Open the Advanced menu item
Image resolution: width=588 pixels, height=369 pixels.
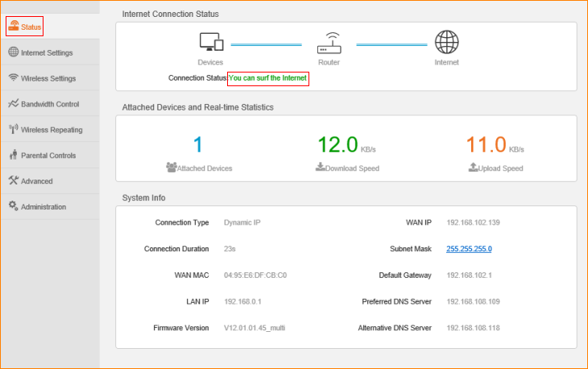point(36,181)
